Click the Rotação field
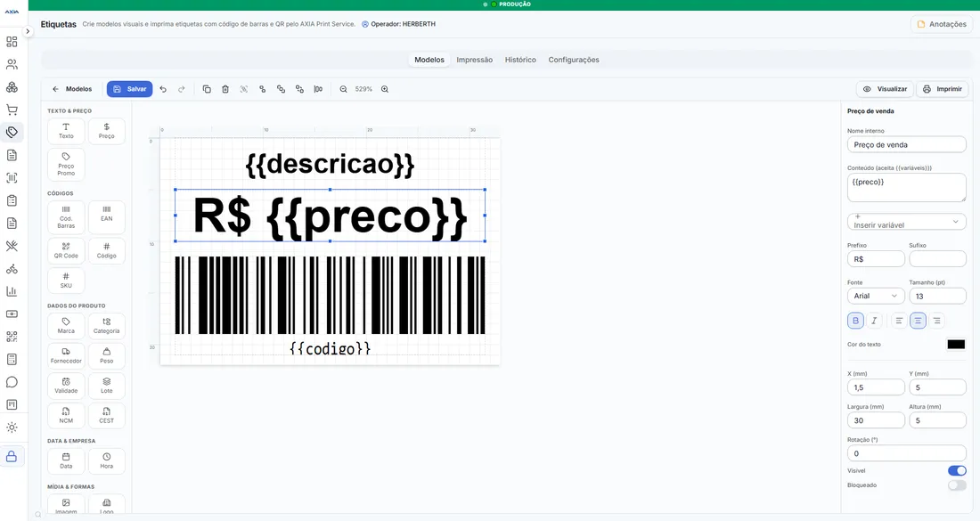 click(906, 453)
